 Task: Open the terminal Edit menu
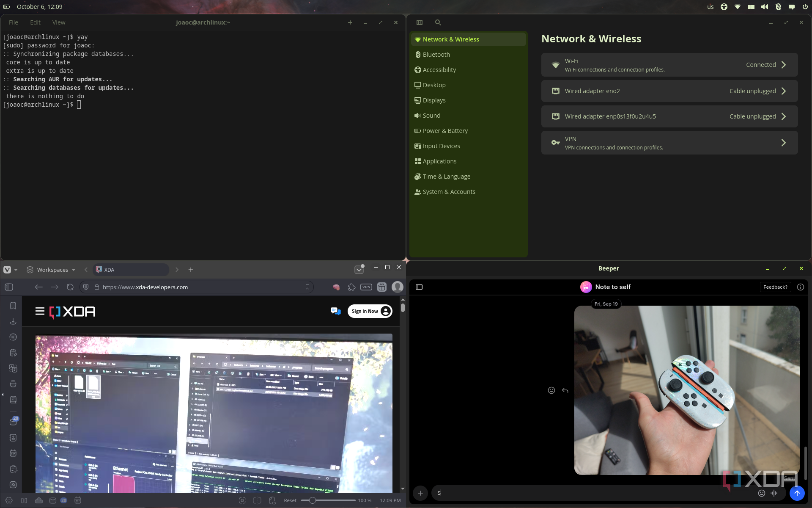coord(36,22)
